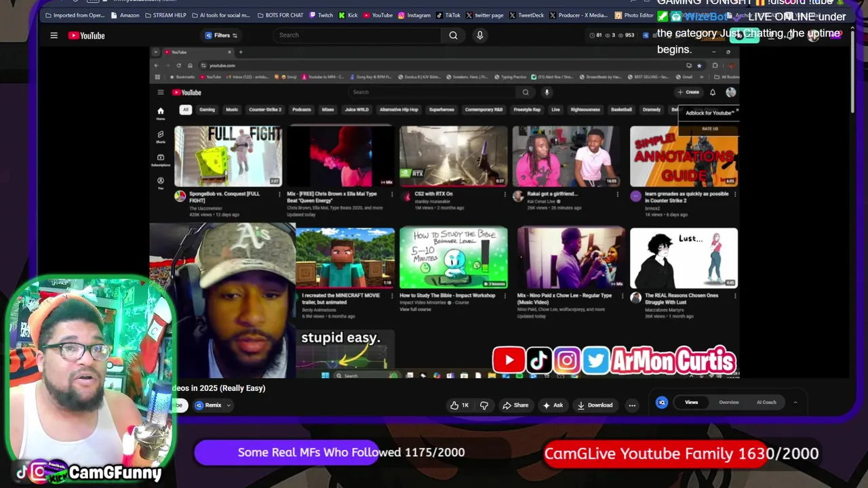Image resolution: width=868 pixels, height=488 pixels.
Task: Click the Download button
Action: point(595,405)
